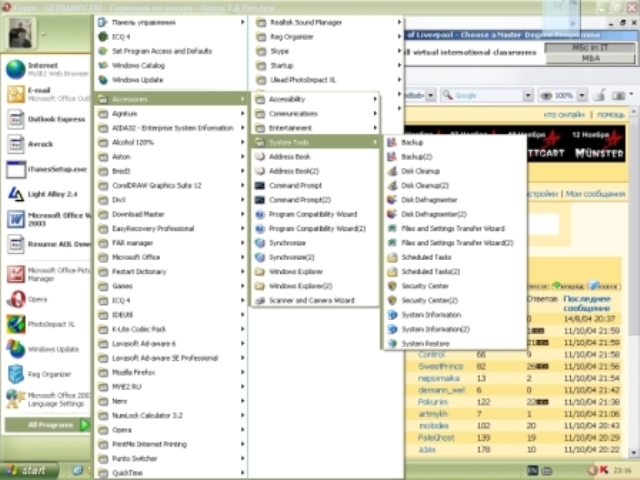Open Windows Catalog
This screenshot has height=480, width=640.
(x=171, y=66)
